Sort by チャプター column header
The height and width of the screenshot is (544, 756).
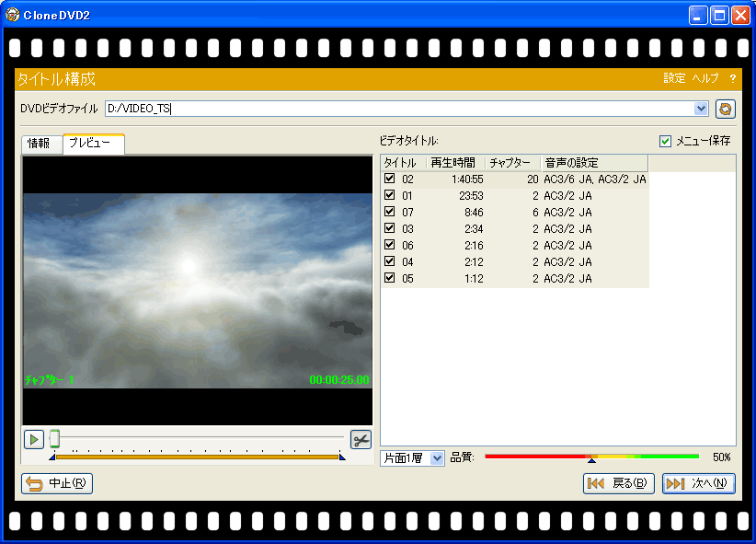click(513, 163)
